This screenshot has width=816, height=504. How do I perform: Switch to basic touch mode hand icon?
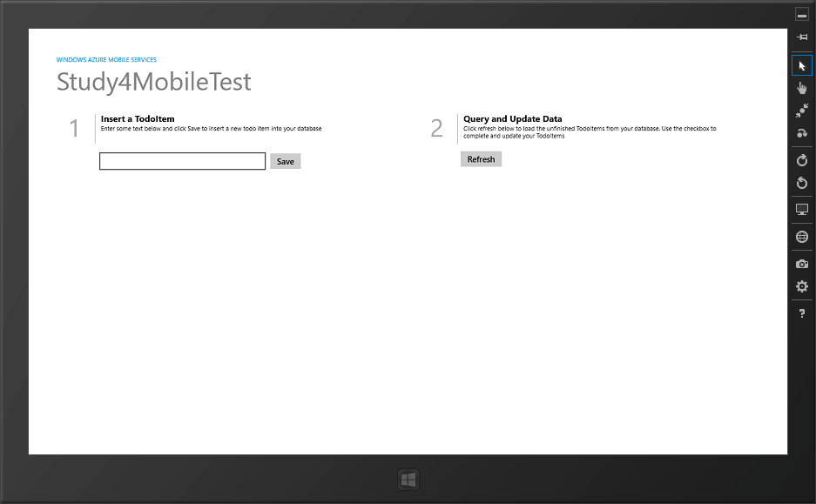click(x=802, y=89)
